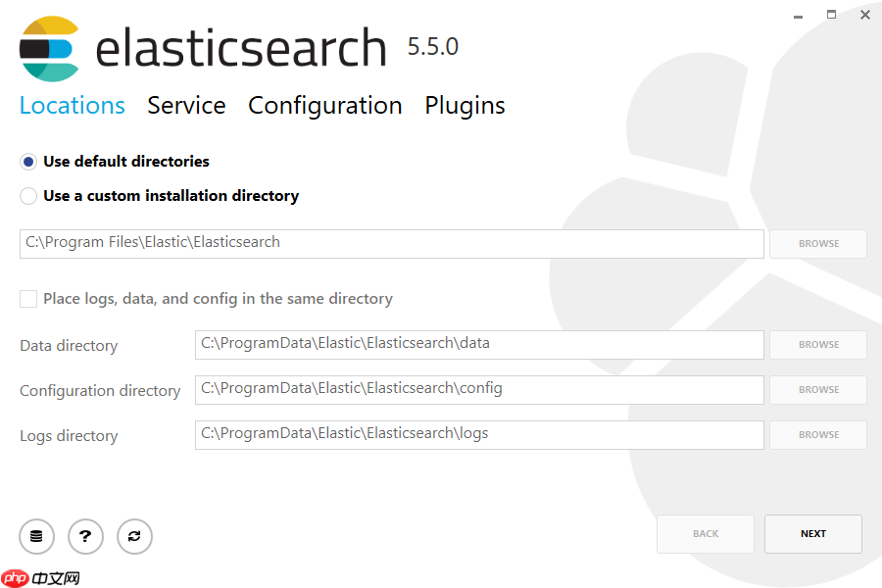
Task: Minimize the installer window
Action: (x=798, y=15)
